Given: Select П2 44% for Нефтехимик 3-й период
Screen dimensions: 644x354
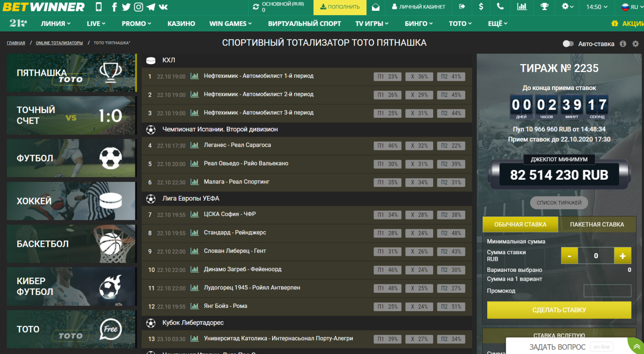Looking at the screenshot, I should click(x=451, y=114).
